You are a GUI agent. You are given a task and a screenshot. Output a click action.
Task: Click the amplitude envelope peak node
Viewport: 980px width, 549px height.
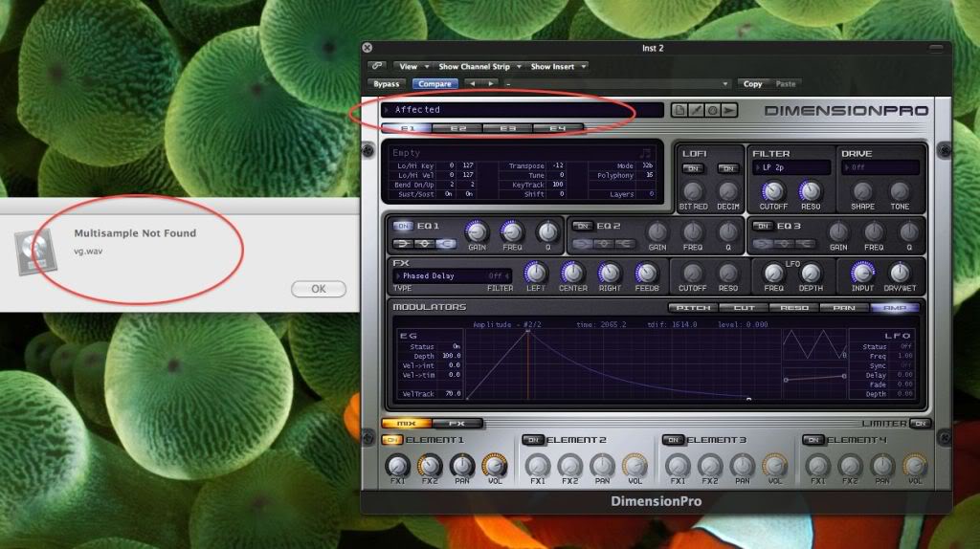coord(528,331)
